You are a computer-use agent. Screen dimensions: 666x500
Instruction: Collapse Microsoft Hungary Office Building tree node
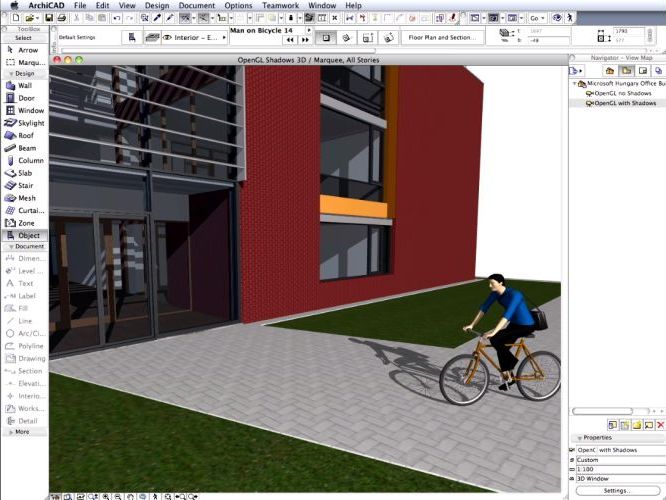pos(576,84)
